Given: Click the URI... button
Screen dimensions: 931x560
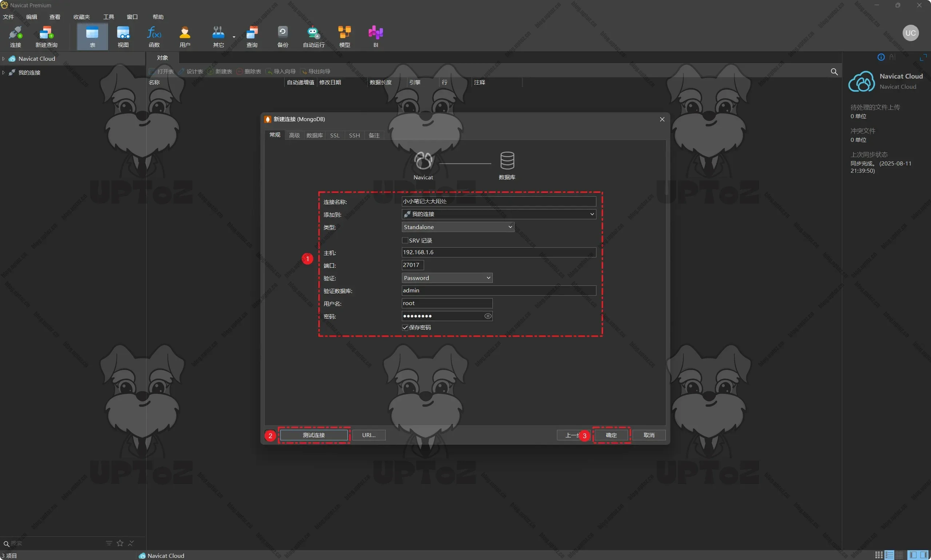Looking at the screenshot, I should coord(369,435).
